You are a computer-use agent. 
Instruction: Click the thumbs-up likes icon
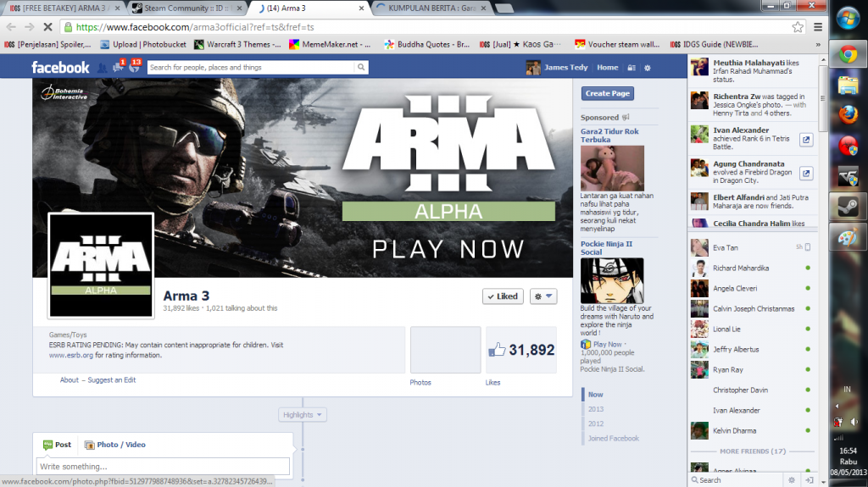(x=497, y=350)
